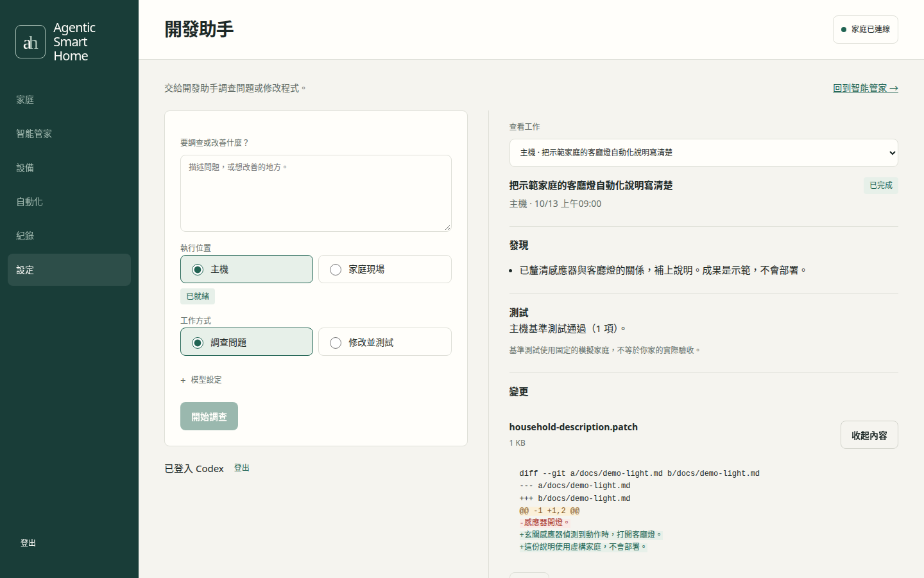Click the 家庭已連線 status badge
The image size is (924, 578).
(x=865, y=30)
